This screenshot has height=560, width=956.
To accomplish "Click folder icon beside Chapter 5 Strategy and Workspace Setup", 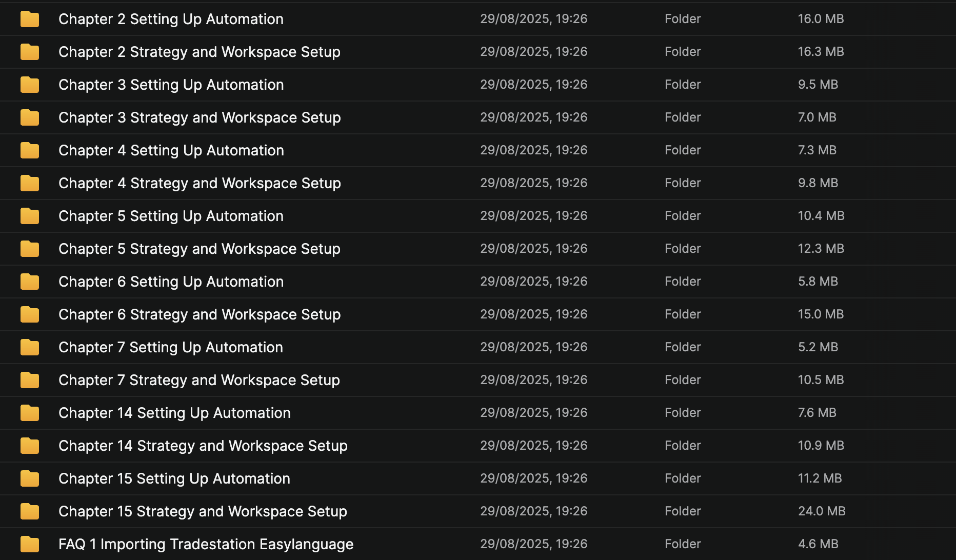I will pyautogui.click(x=30, y=249).
